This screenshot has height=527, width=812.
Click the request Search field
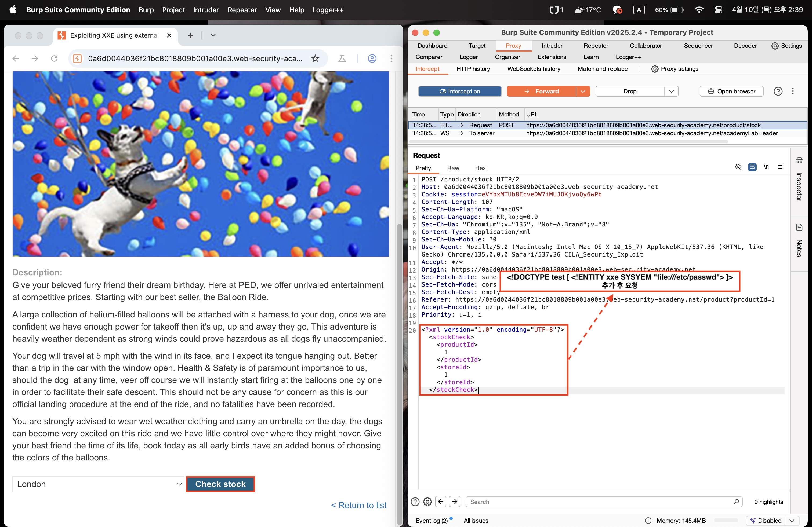click(604, 502)
